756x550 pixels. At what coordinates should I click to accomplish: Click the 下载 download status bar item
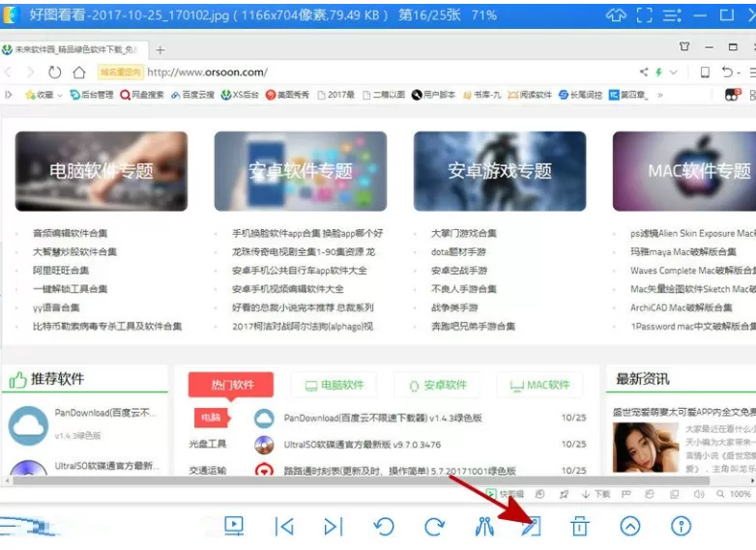[596, 494]
